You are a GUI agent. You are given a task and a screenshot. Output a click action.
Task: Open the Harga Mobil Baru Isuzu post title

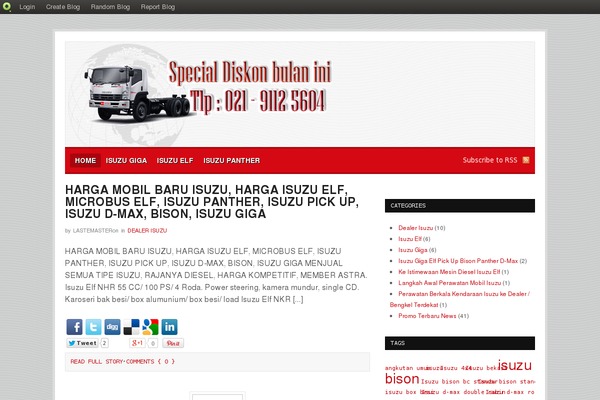point(212,202)
